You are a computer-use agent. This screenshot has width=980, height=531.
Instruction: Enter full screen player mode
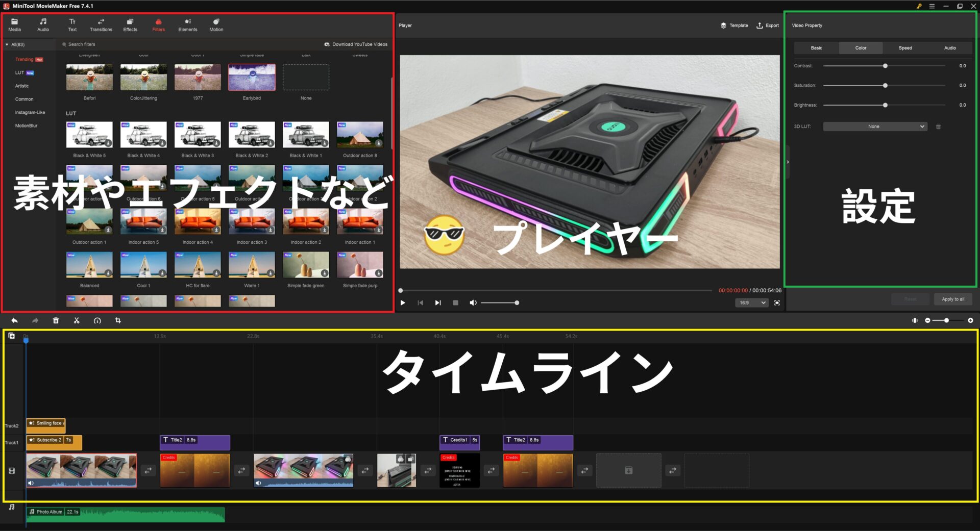777,302
